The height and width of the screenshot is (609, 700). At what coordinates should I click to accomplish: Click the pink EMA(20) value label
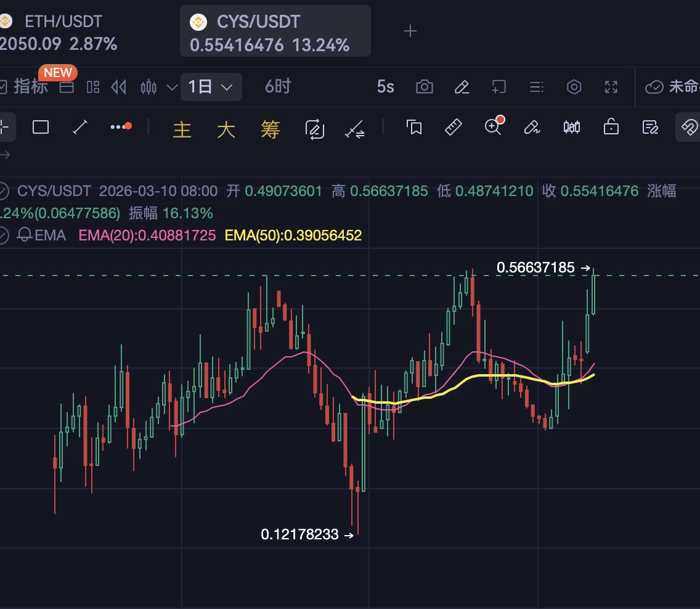coord(147,235)
